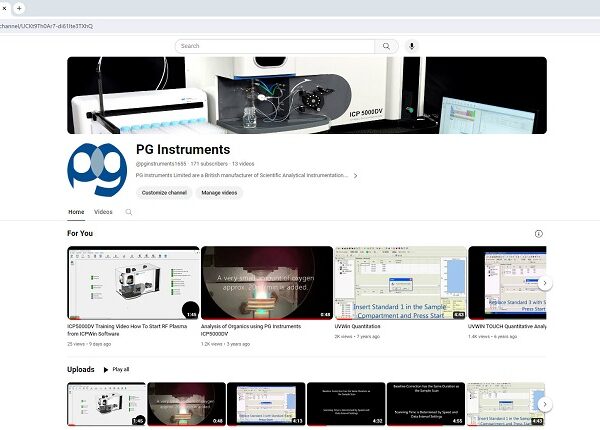The image size is (600, 430).
Task: Click the Manage videos button
Action: tap(219, 193)
